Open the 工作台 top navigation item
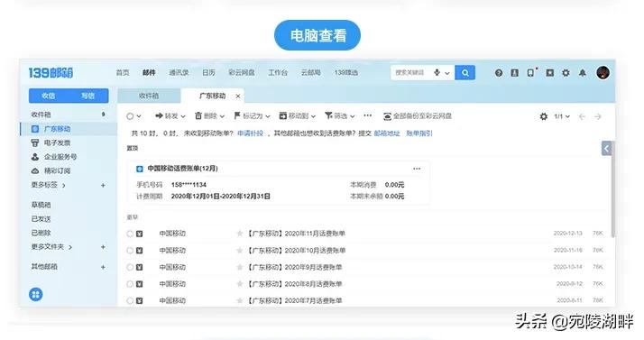644x340 pixels. [x=278, y=73]
